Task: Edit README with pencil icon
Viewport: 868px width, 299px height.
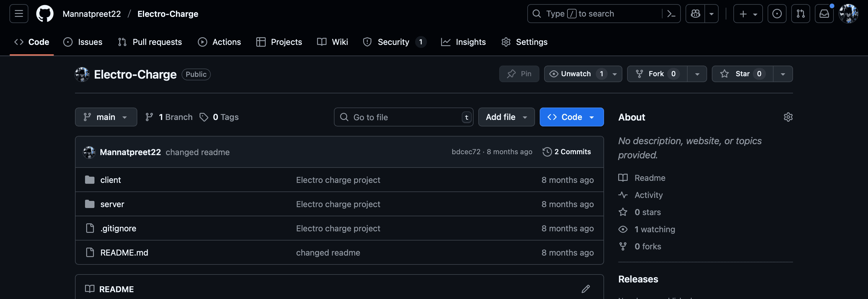Action: pos(586,289)
